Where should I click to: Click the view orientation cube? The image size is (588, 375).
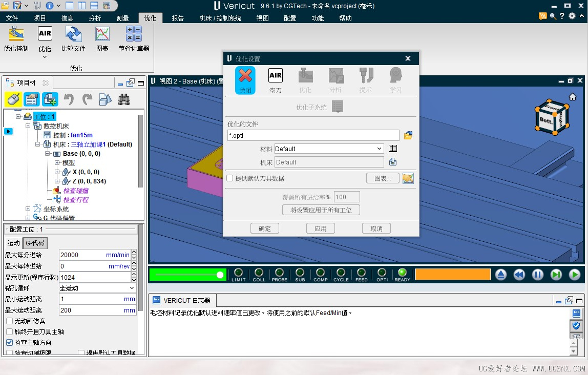click(552, 117)
